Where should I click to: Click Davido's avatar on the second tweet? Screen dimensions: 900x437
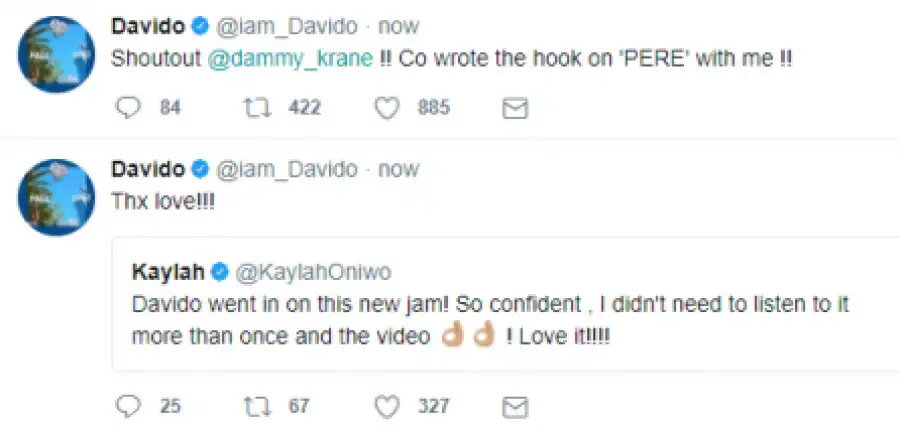click(57, 197)
